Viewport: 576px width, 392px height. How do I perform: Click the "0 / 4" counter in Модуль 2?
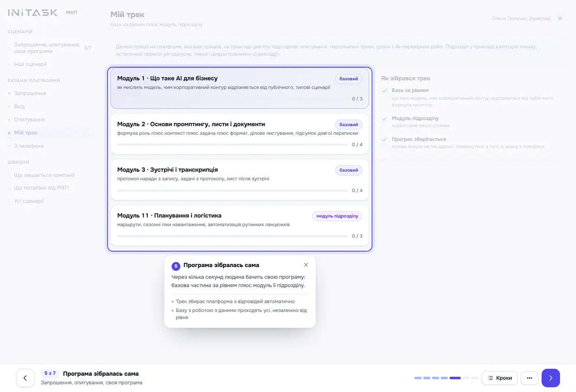click(x=357, y=144)
